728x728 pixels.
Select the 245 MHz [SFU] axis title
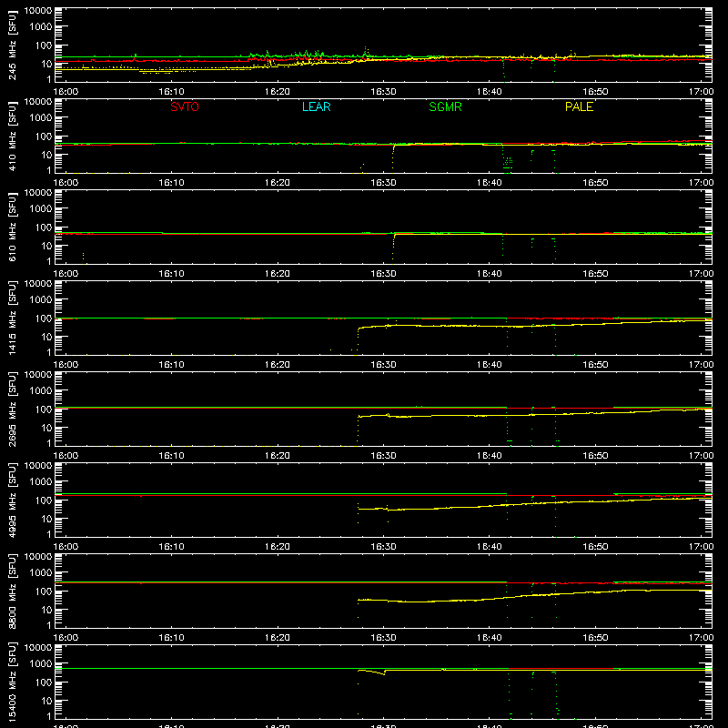(13, 45)
